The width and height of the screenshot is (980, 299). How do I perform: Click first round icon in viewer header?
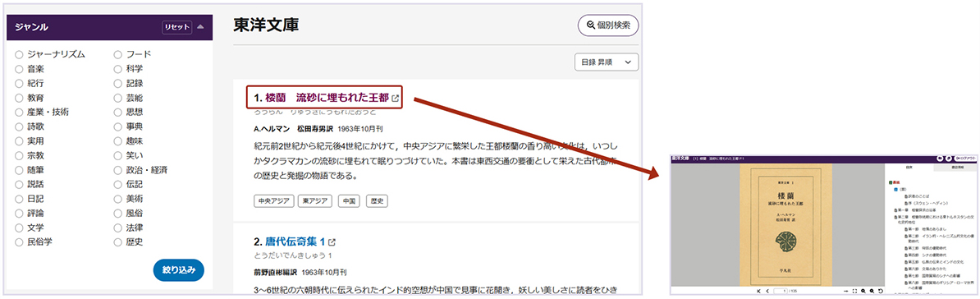point(940,159)
